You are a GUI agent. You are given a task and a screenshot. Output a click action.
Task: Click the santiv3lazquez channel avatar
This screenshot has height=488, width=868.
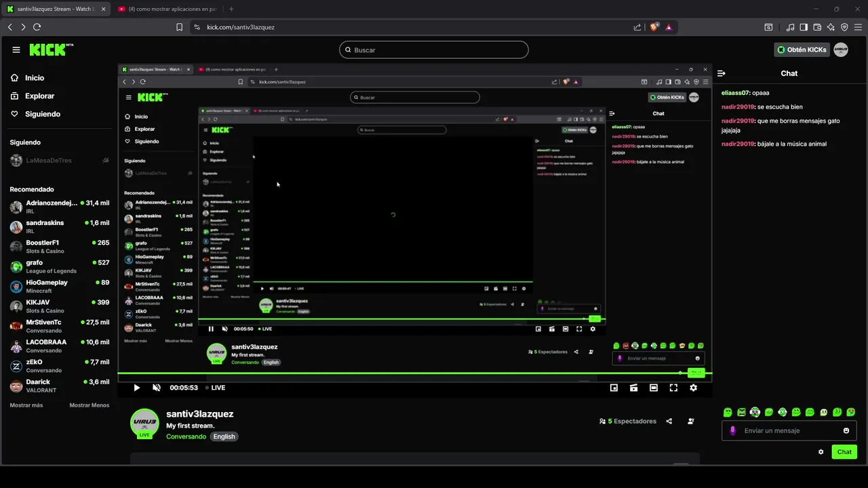(144, 424)
